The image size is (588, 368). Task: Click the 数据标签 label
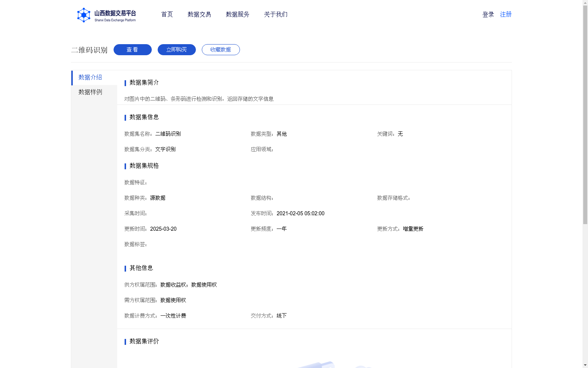[136, 244]
